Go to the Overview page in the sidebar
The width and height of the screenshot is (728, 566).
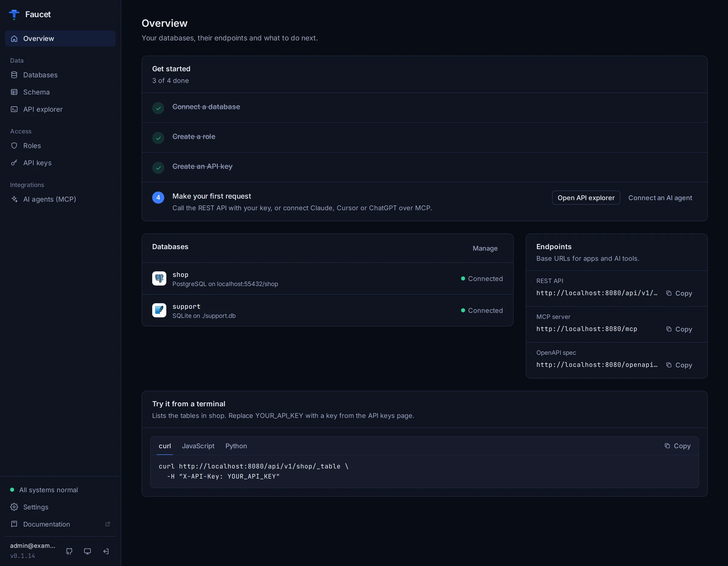(x=60, y=38)
